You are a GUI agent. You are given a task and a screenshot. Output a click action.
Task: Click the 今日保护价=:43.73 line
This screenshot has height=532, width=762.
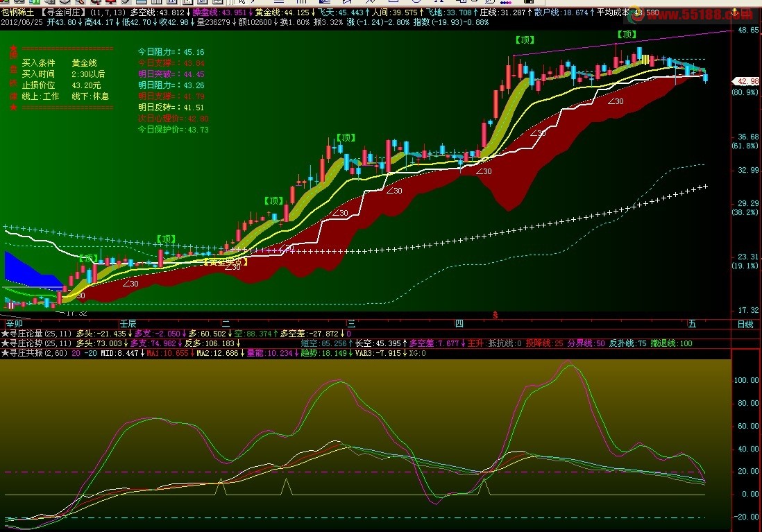(x=173, y=130)
